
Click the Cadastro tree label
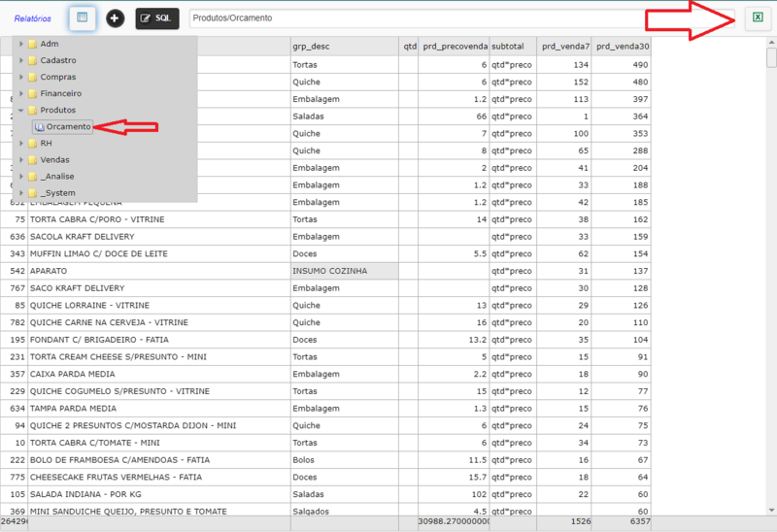[58, 60]
